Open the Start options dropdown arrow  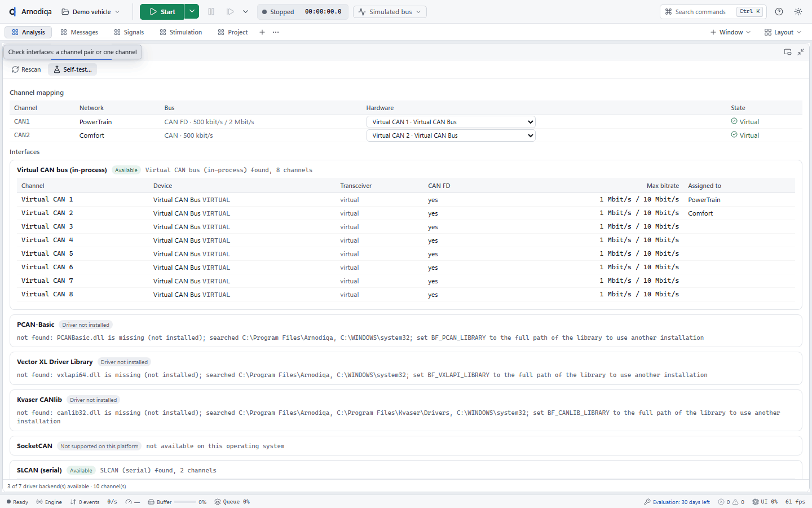coord(192,12)
